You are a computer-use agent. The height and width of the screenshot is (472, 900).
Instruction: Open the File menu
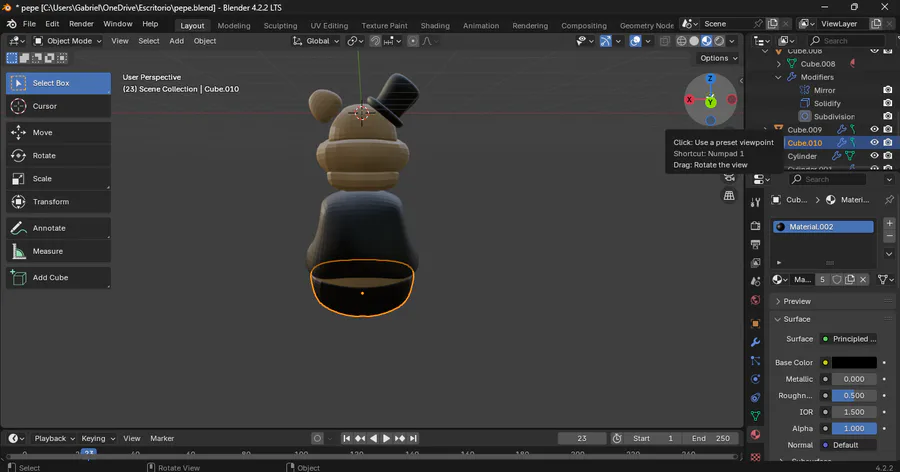tap(29, 24)
